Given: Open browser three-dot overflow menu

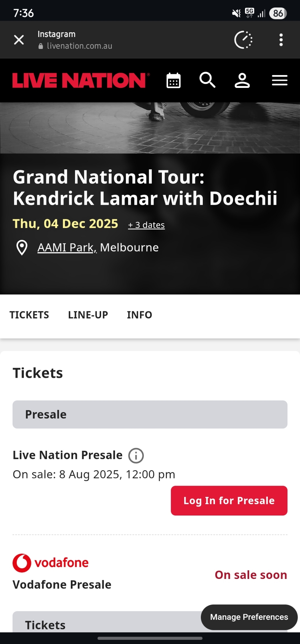Looking at the screenshot, I should (x=281, y=40).
